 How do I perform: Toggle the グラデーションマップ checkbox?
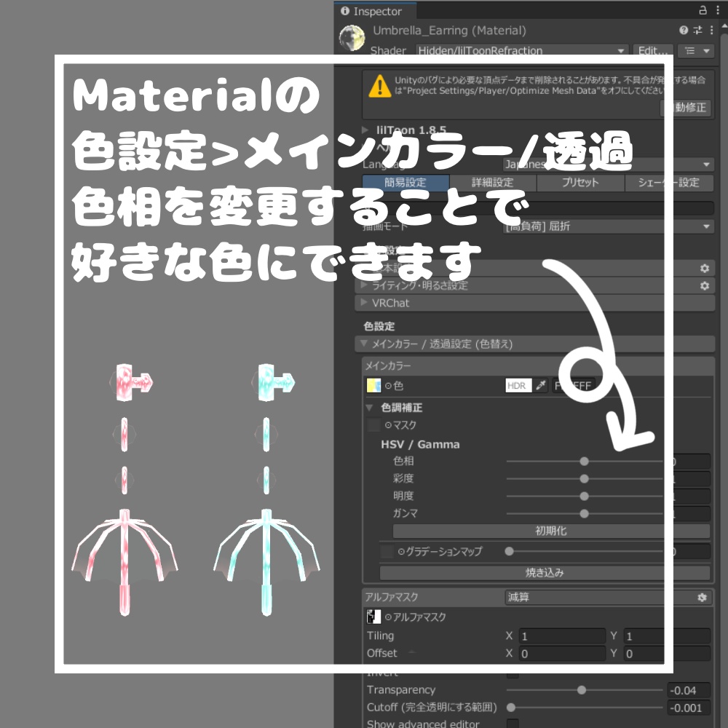pyautogui.click(x=386, y=550)
